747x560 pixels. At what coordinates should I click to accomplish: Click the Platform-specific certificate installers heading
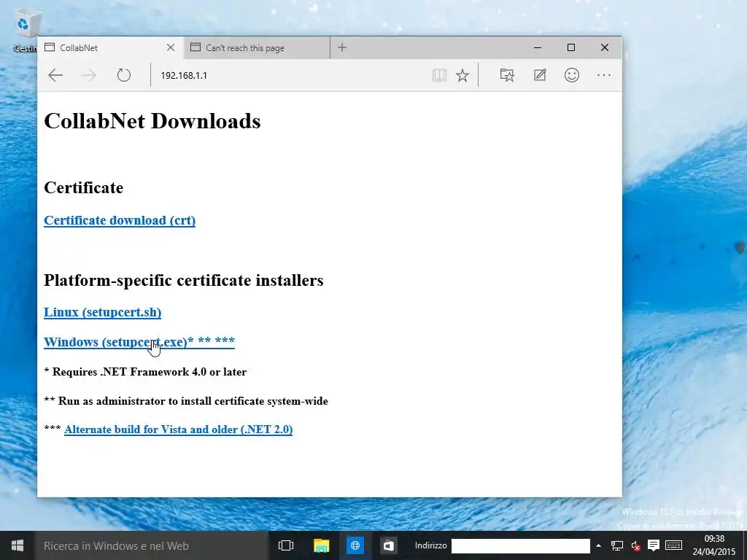point(183,280)
